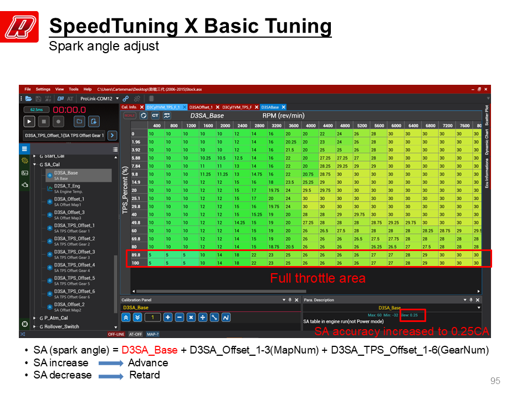The height and width of the screenshot is (399, 532).
Task: Expand the P_Atm_Cal tree group
Action: point(34,318)
